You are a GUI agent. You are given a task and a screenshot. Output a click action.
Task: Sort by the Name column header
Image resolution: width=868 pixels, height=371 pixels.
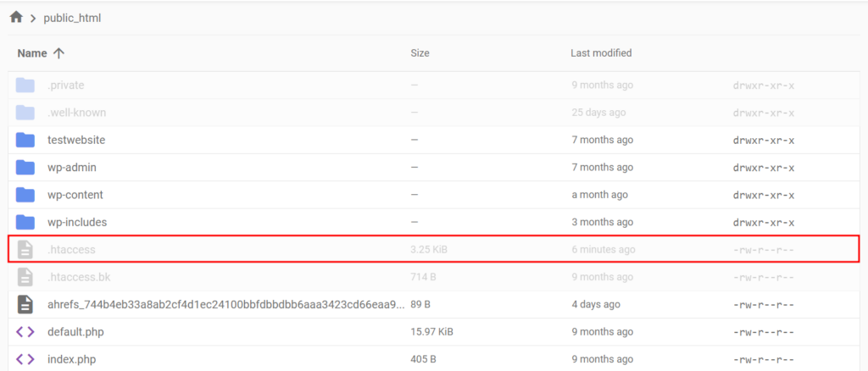(32, 53)
